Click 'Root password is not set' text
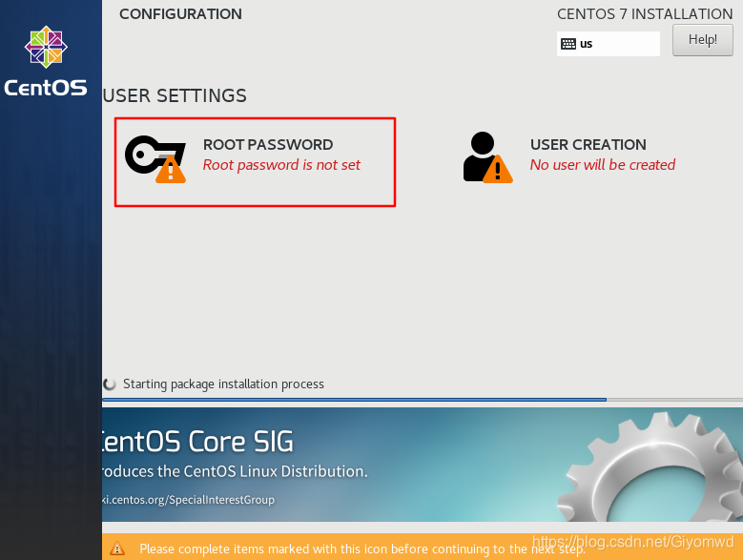The image size is (743, 560). point(281,165)
